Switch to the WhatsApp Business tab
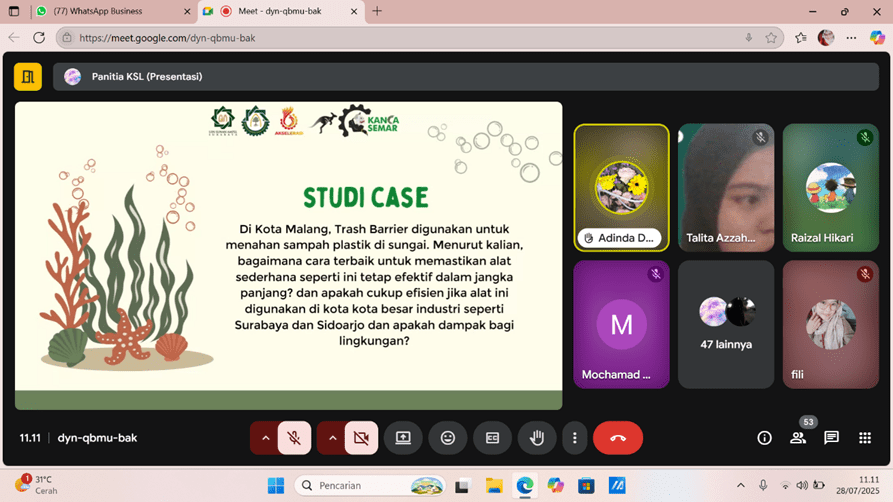This screenshot has height=502, width=893. [x=110, y=12]
